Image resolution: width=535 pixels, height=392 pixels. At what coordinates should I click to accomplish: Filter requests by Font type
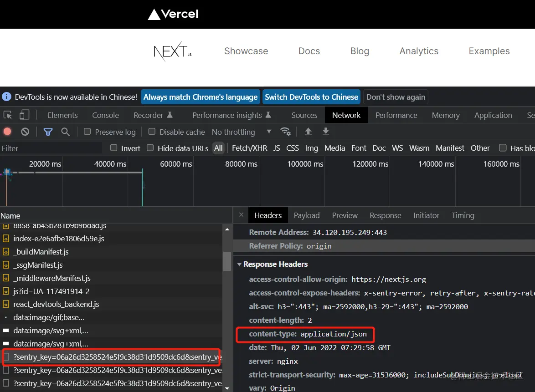[x=359, y=148]
